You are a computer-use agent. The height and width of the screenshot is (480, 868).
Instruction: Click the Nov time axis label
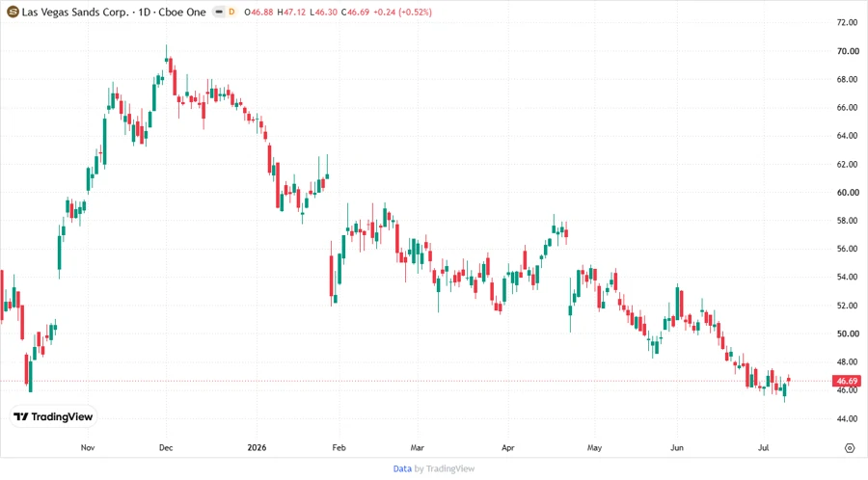click(x=88, y=447)
